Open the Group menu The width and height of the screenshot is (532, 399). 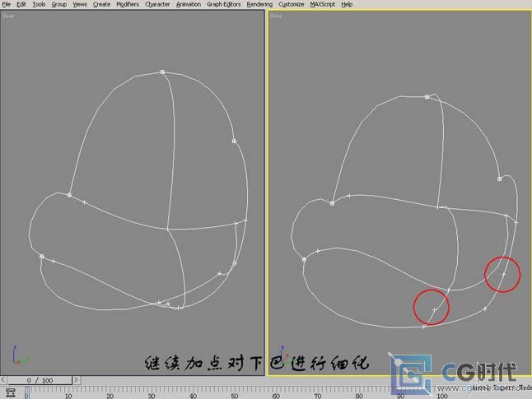[x=59, y=4]
